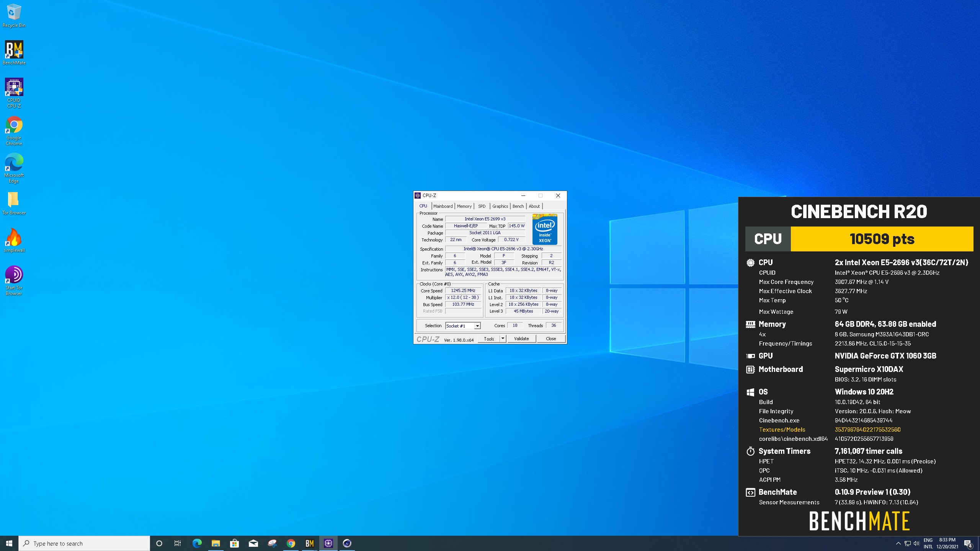
Task: Open File Explorer from the taskbar
Action: click(x=216, y=543)
